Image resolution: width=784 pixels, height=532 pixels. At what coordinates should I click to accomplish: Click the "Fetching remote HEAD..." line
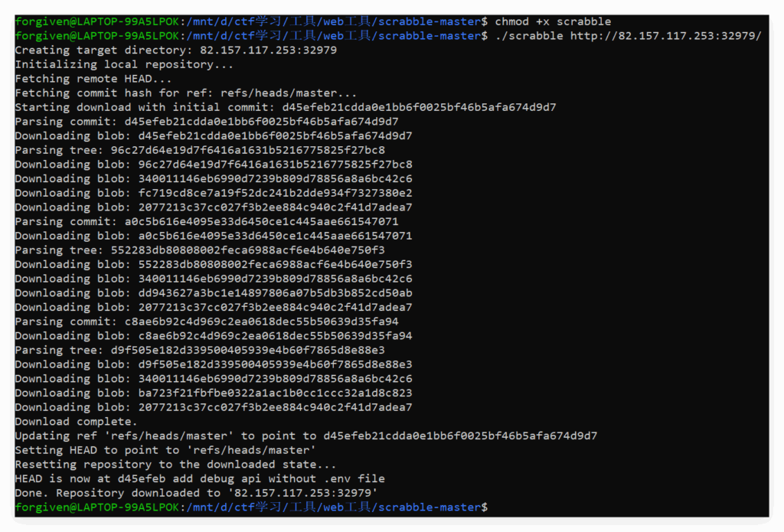point(93,79)
